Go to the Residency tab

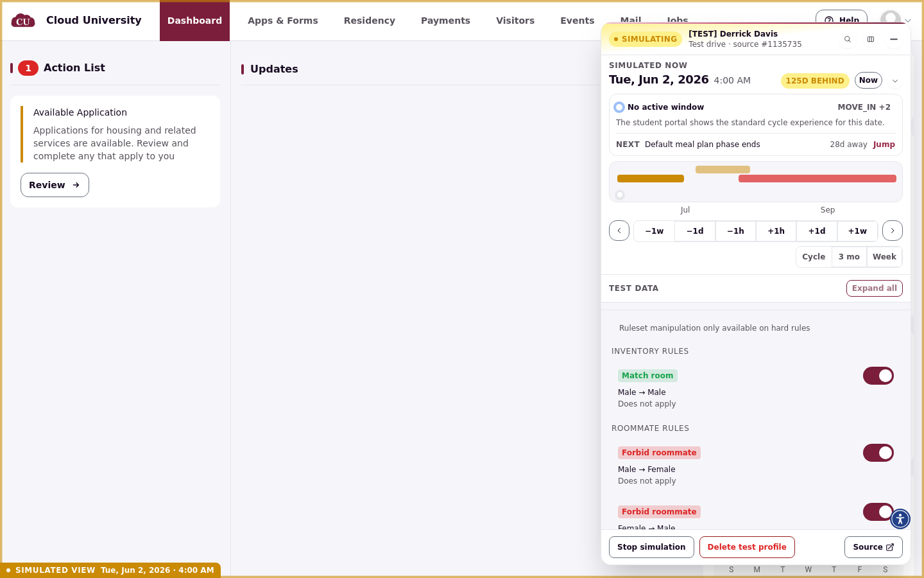click(370, 21)
